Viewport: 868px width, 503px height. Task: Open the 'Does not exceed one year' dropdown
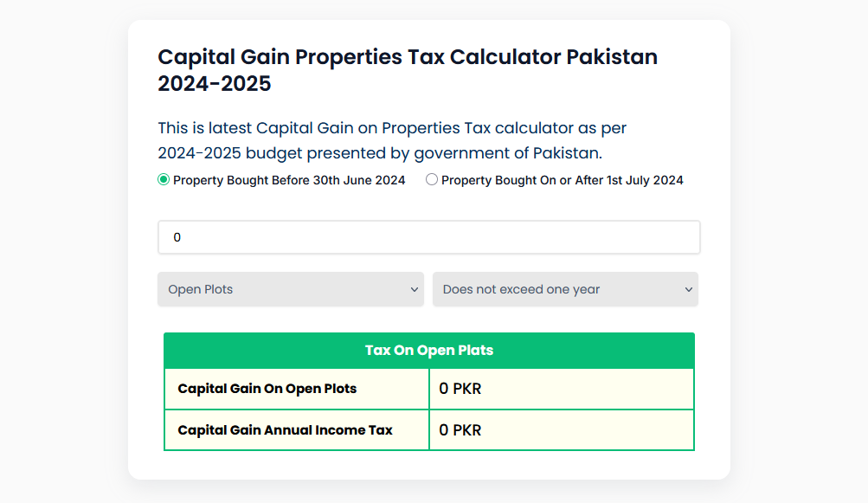pos(565,289)
